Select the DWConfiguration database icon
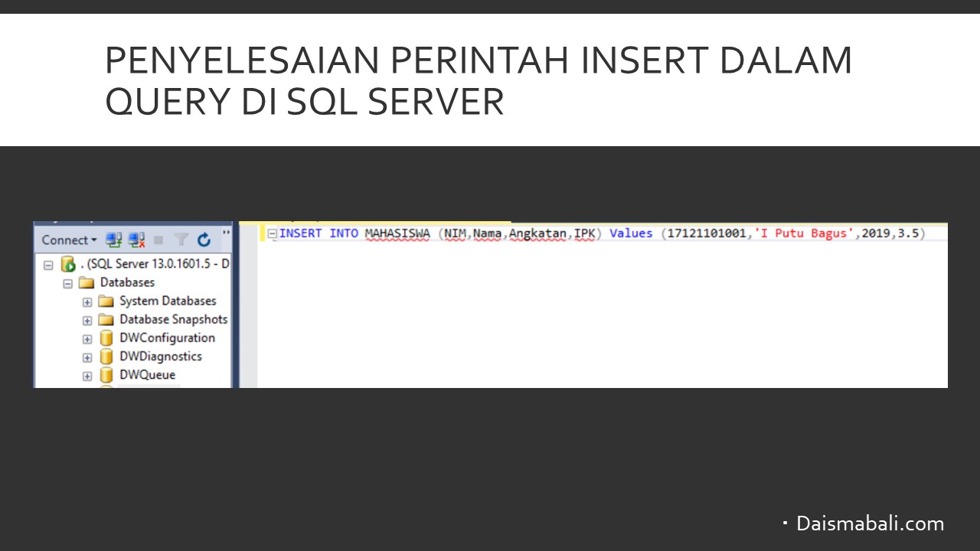This screenshot has width=980, height=551. point(106,338)
